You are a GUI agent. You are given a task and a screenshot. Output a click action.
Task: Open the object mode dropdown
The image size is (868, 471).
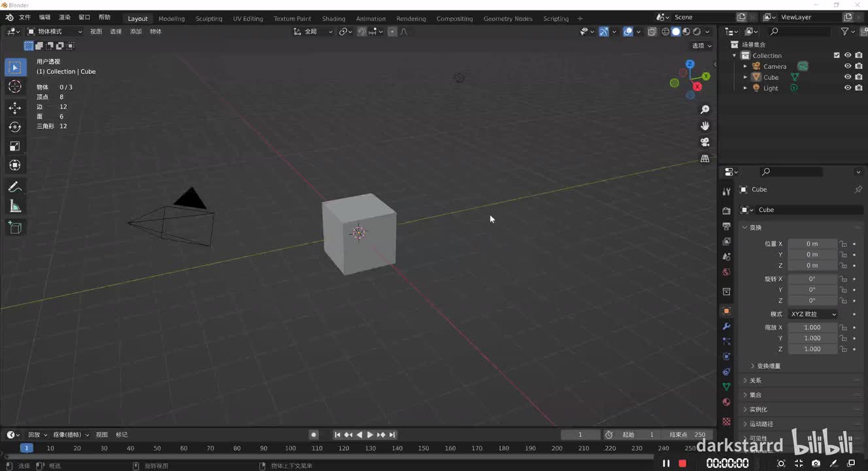pyautogui.click(x=54, y=31)
